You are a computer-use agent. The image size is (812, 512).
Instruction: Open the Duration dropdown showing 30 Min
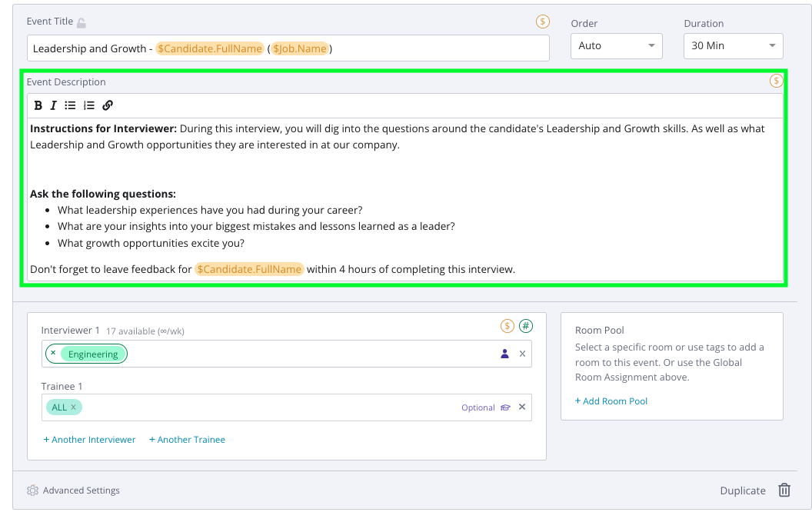click(x=733, y=46)
